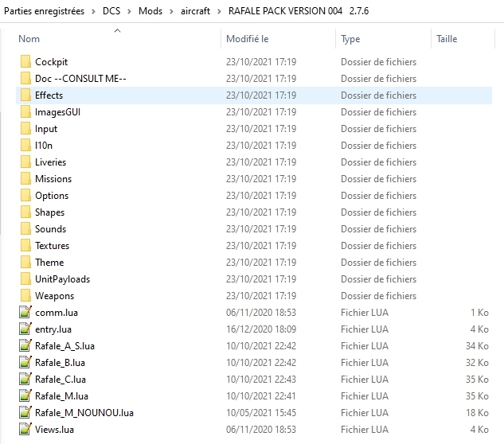This screenshot has width=504, height=444.
Task: Select the Weapons folder name
Action: [x=54, y=296]
